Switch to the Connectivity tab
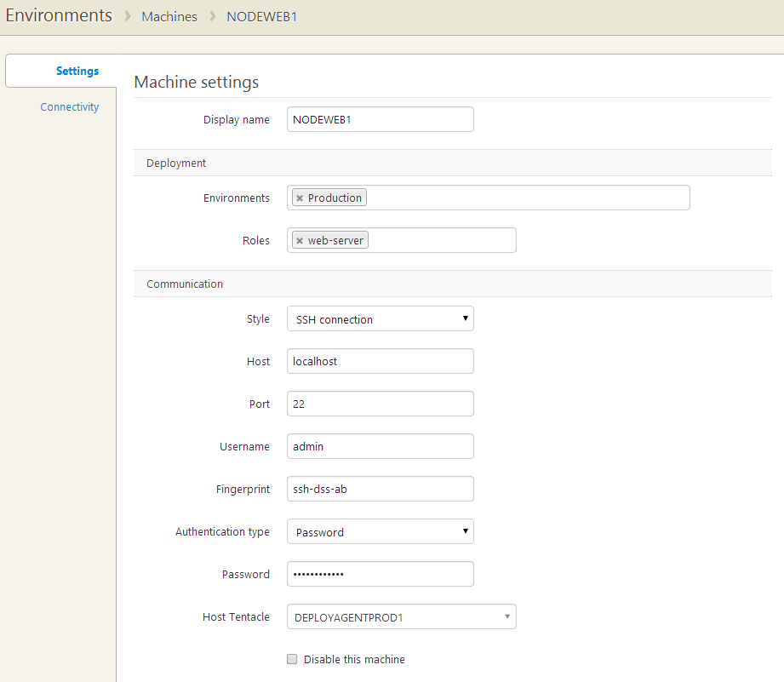The image size is (784, 682). (69, 106)
